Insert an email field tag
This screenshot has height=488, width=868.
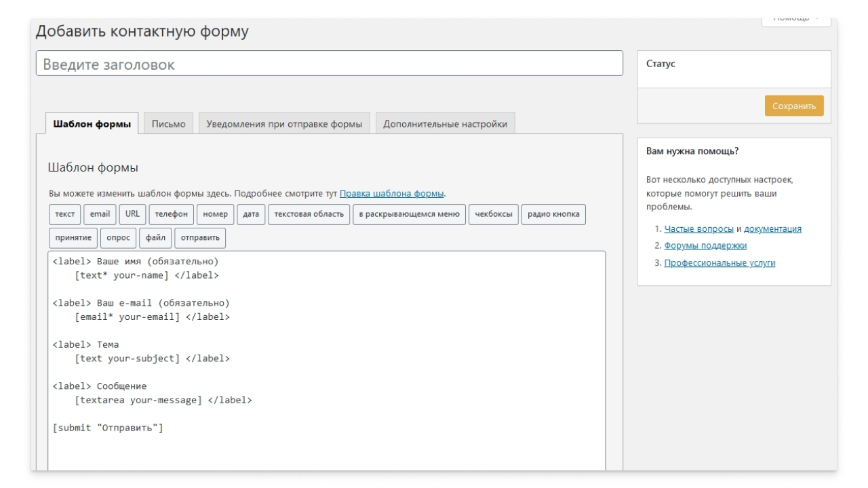pos(100,214)
